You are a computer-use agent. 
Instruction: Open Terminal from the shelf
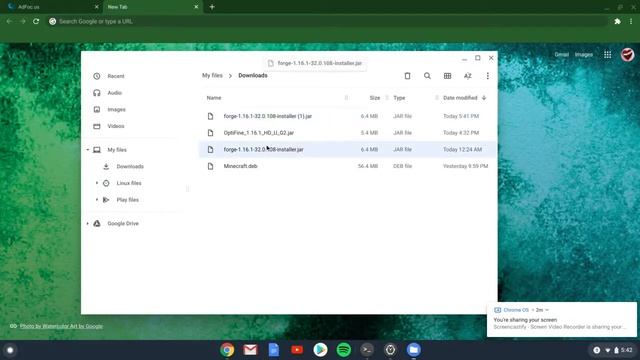click(x=367, y=350)
